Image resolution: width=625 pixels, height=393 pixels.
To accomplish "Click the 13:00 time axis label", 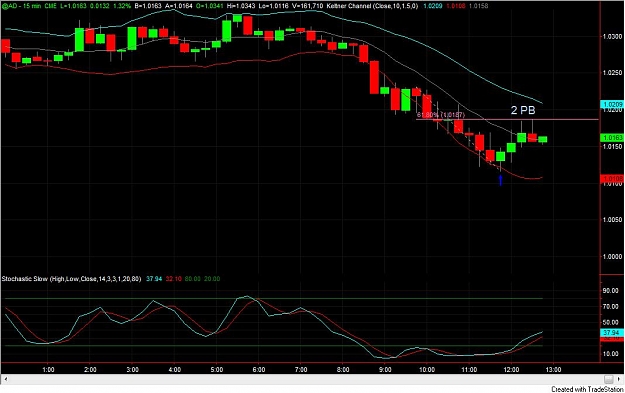I will tap(553, 369).
